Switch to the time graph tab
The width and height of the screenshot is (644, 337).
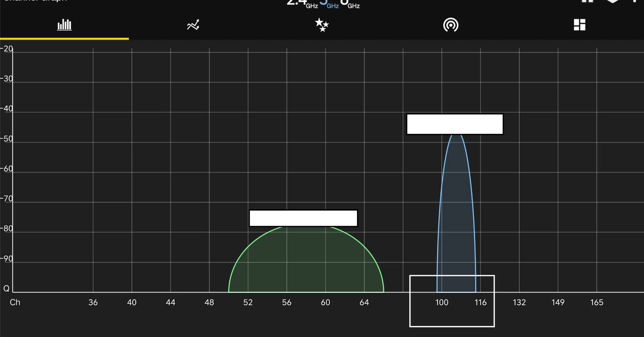[x=193, y=25]
